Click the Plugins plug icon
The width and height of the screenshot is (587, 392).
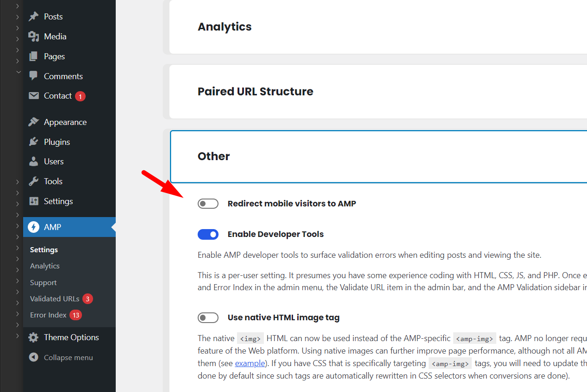coord(33,142)
